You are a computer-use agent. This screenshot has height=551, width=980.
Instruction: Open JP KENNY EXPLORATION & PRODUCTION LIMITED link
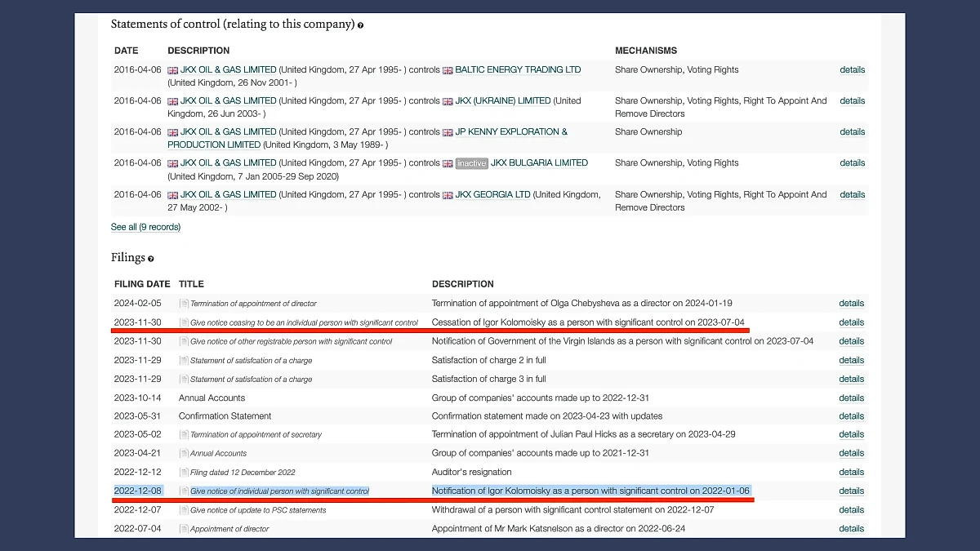pyautogui.click(x=510, y=132)
